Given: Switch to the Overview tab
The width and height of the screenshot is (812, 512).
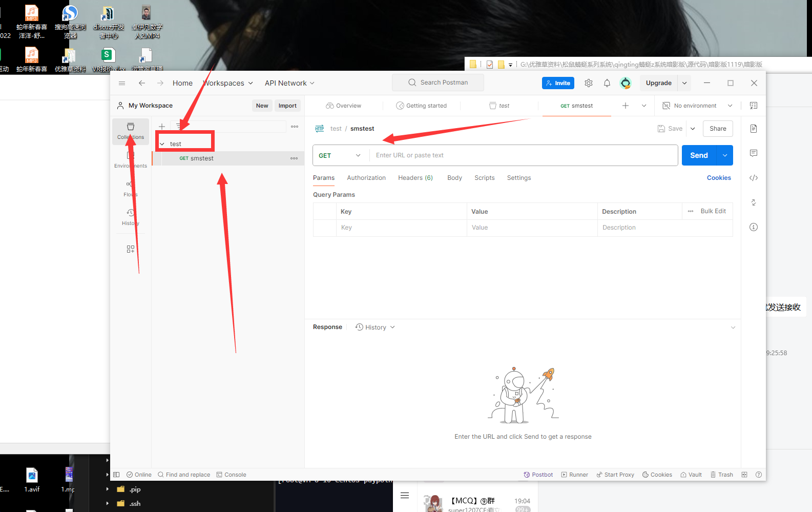Looking at the screenshot, I should coord(343,106).
